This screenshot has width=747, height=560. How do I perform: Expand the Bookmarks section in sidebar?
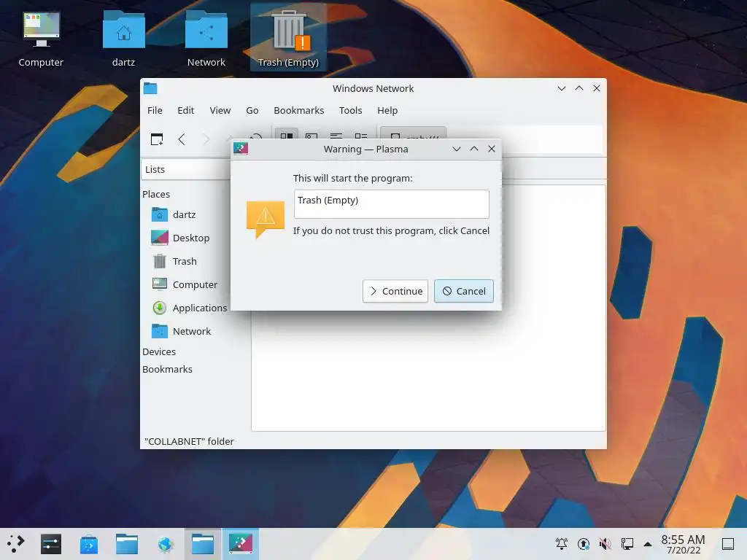(167, 370)
